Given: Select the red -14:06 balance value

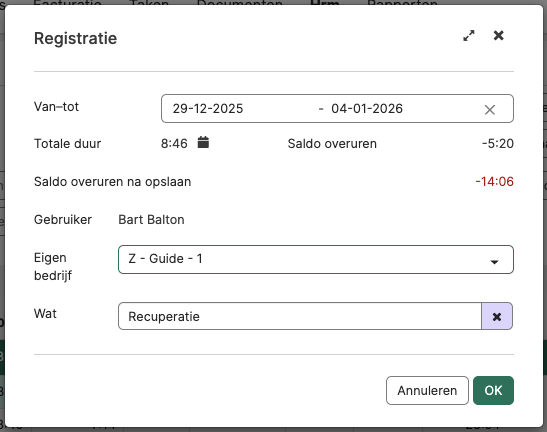Looking at the screenshot, I should (495, 181).
